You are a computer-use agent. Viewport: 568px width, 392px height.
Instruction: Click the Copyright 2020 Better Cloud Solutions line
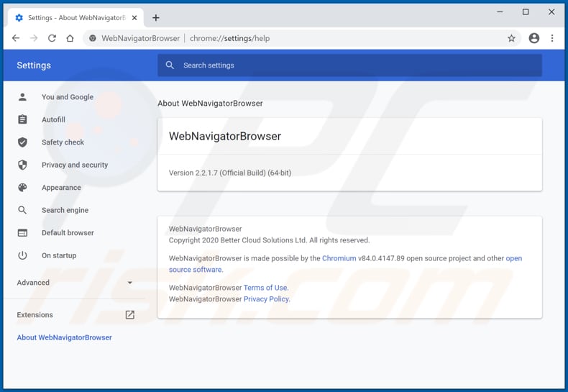(x=269, y=240)
